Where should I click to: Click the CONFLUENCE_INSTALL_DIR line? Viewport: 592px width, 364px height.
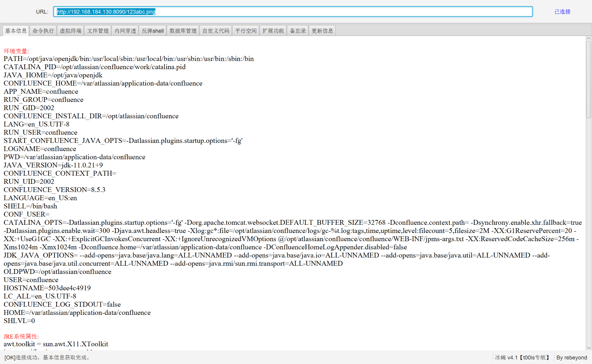91,116
